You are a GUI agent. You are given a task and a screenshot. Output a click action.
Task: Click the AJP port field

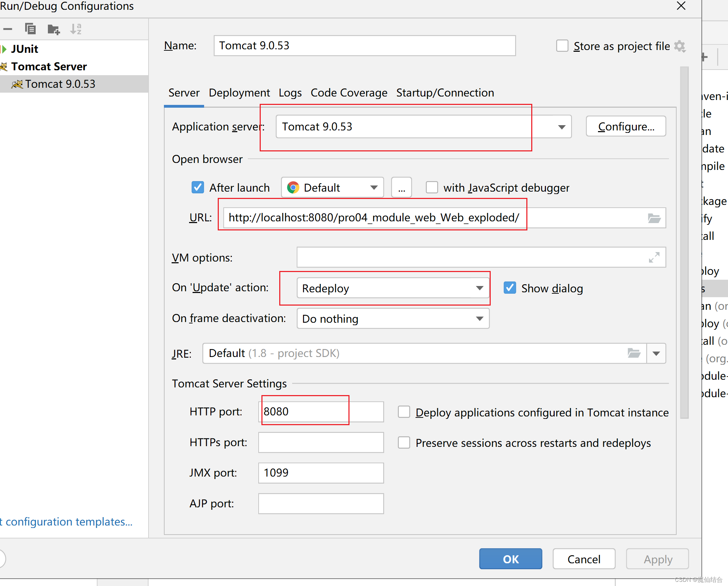coord(321,503)
